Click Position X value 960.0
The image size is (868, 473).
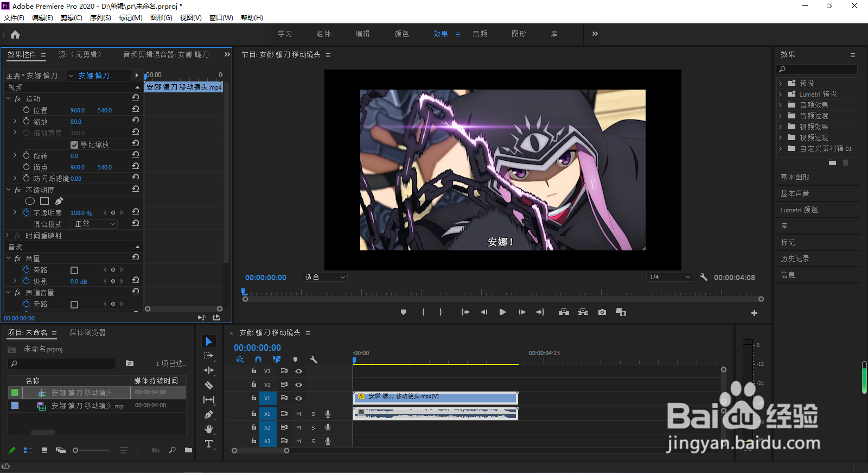coord(78,110)
